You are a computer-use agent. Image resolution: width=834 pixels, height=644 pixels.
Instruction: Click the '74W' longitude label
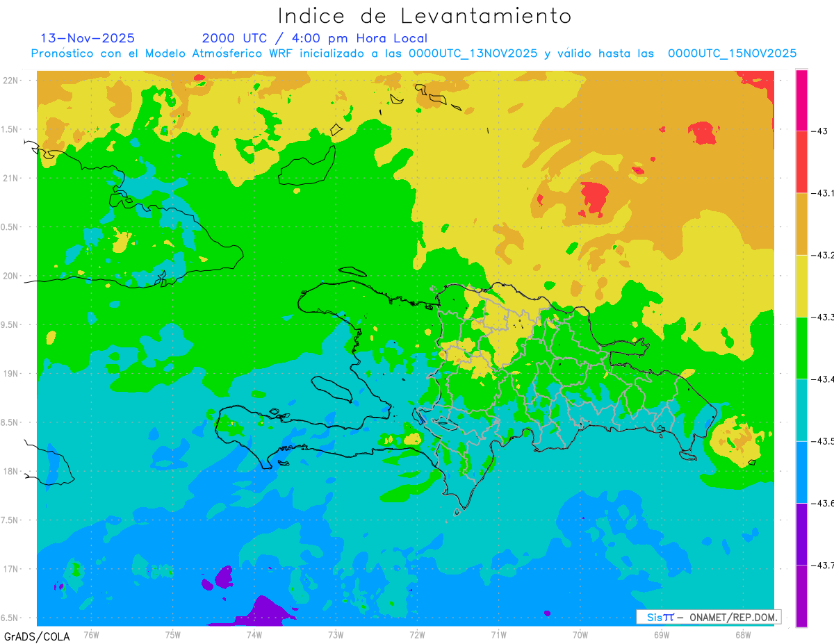(x=254, y=634)
